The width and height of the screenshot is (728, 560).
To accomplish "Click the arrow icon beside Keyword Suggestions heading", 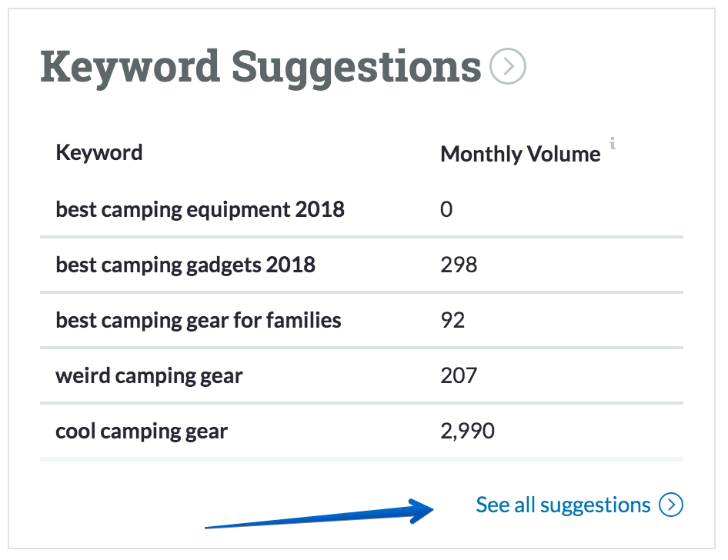I will [x=508, y=66].
